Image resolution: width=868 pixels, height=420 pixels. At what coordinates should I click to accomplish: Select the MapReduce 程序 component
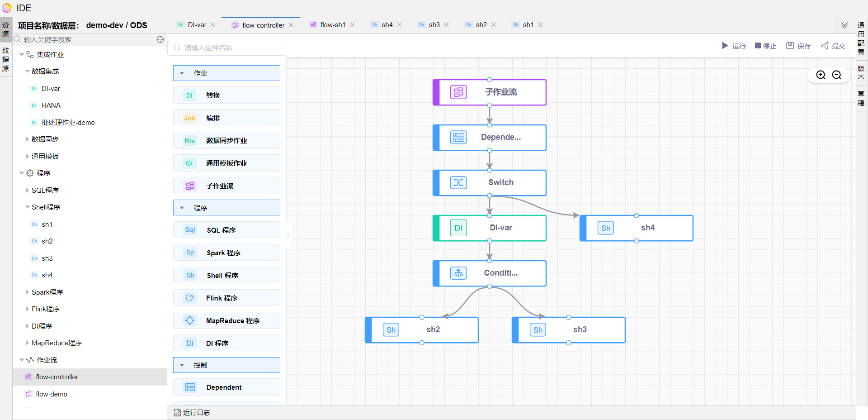click(226, 320)
